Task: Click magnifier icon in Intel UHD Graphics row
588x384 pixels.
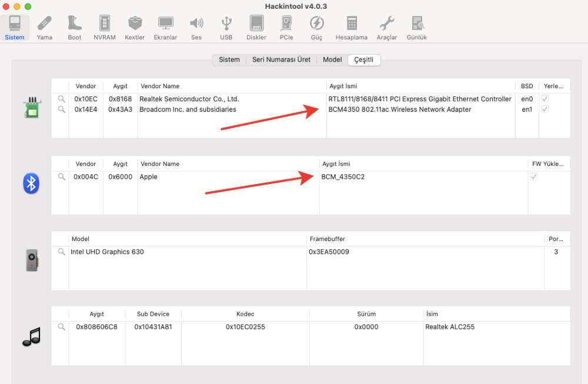Action: point(62,252)
